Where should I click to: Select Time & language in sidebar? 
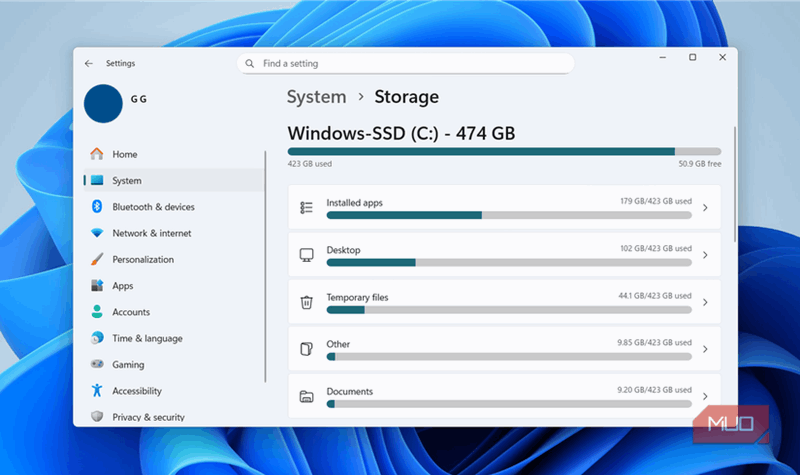pyautogui.click(x=147, y=338)
